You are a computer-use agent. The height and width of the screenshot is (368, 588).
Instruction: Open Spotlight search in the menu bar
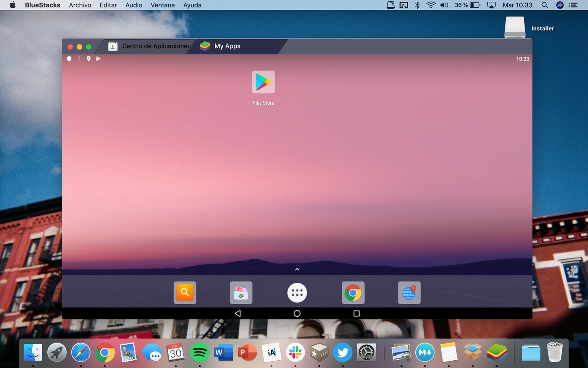pos(545,5)
